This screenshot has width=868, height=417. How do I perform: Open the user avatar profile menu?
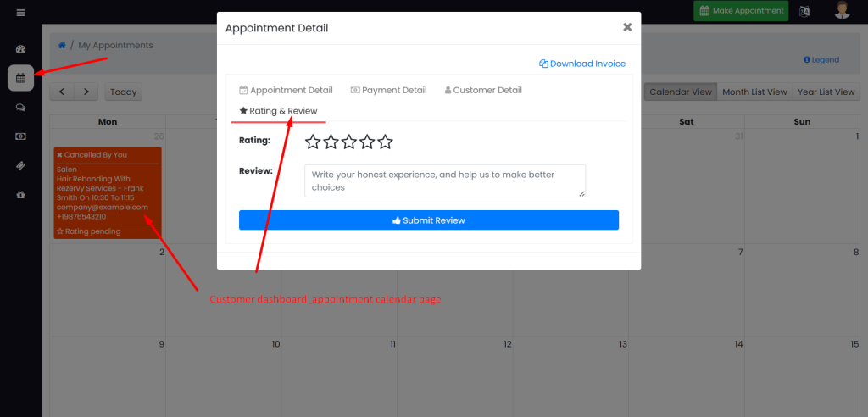(x=842, y=10)
